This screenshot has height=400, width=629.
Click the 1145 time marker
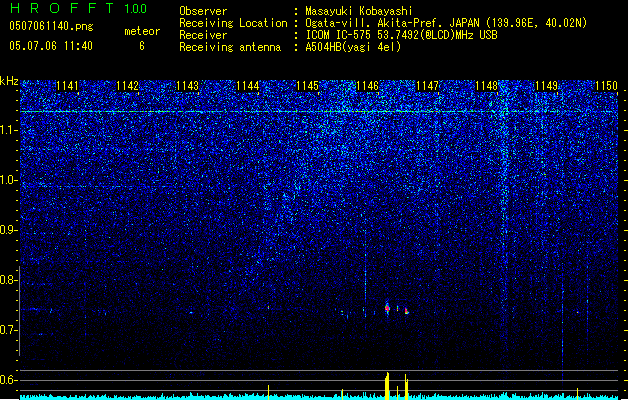307,86
